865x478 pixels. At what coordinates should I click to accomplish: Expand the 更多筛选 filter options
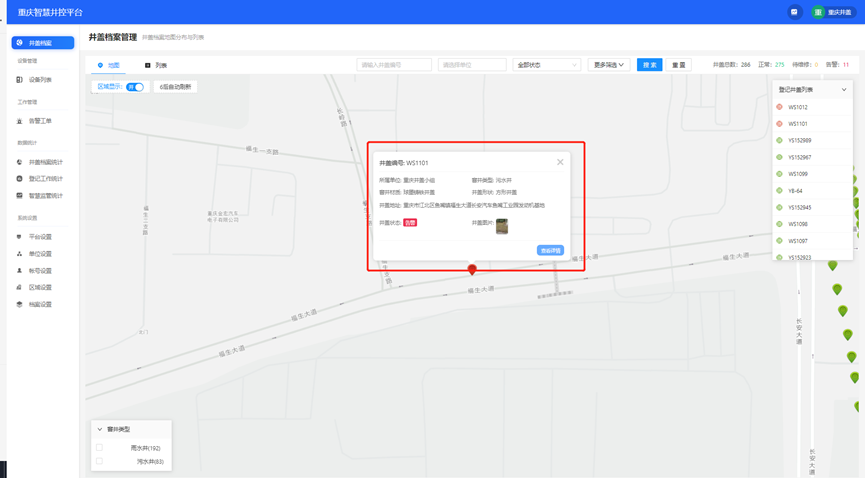608,65
